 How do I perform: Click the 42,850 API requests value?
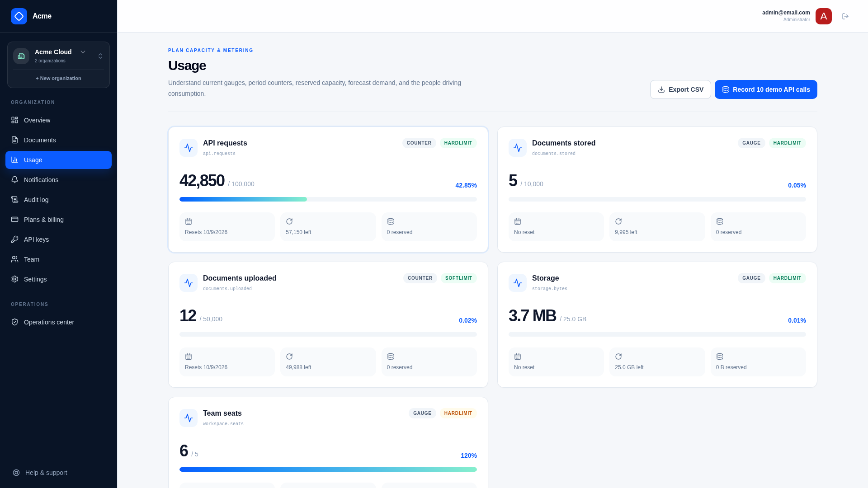(x=202, y=181)
